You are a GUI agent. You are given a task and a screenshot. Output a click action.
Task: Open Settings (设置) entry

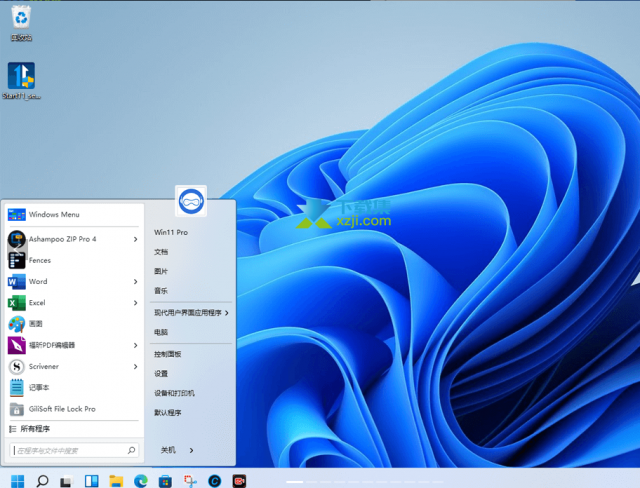(x=161, y=374)
